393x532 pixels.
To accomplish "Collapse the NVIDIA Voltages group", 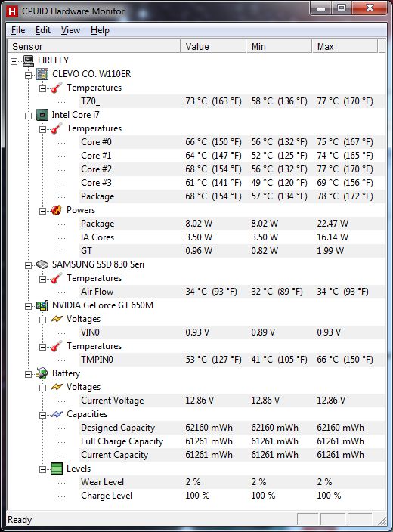I will coord(42,320).
